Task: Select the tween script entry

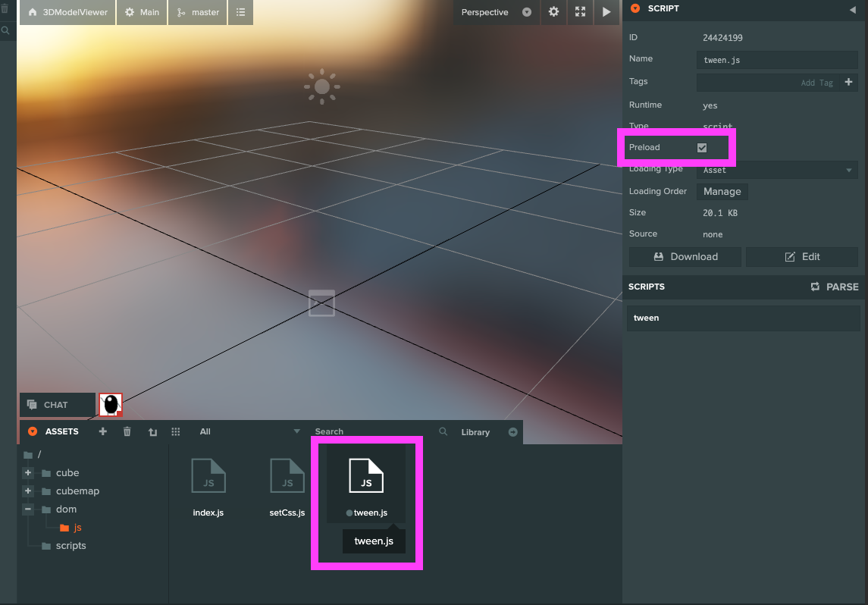Action: tap(744, 318)
